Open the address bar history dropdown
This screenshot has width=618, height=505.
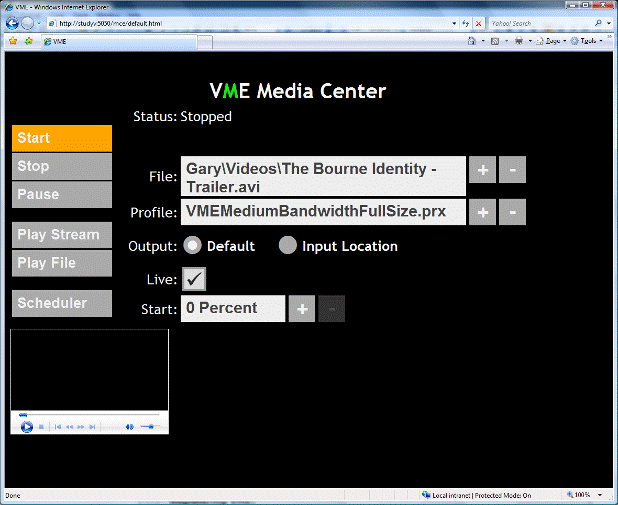coord(454,23)
